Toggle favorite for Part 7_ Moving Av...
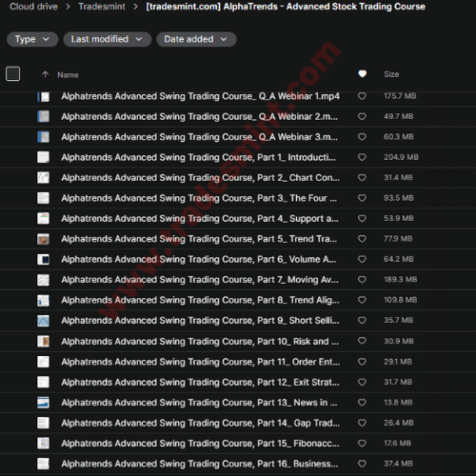This screenshot has height=476, width=476. point(362,279)
